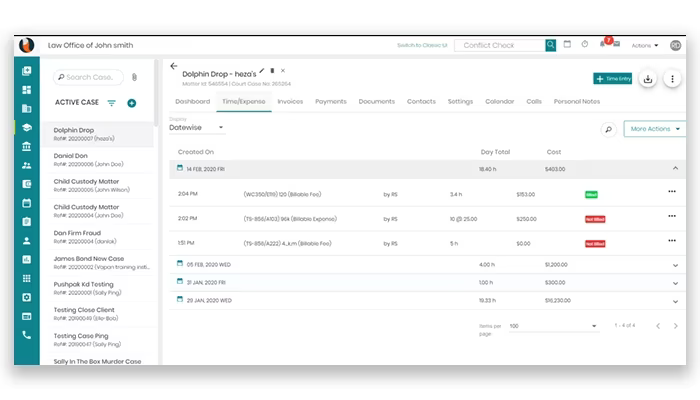Image resolution: width=700 pixels, height=400 pixels.
Task: Open the calendar icon in top bar
Action: tap(567, 44)
